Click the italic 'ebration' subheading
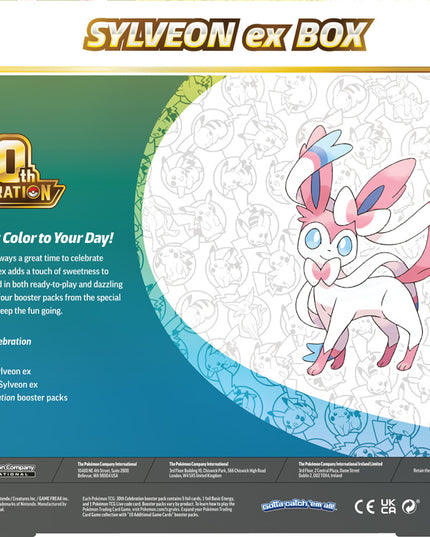Viewport: 430px width, 537px height. (16, 341)
